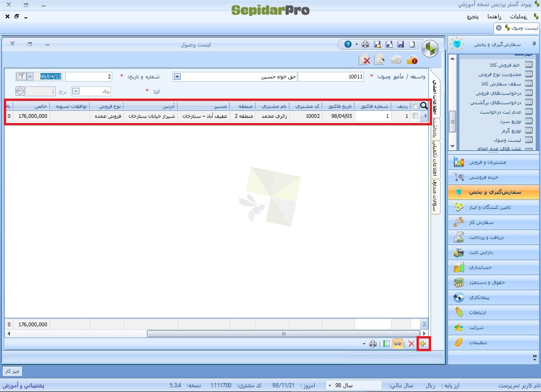Select the لیست وصول sidebar item
541x392 pixels.
508,140
